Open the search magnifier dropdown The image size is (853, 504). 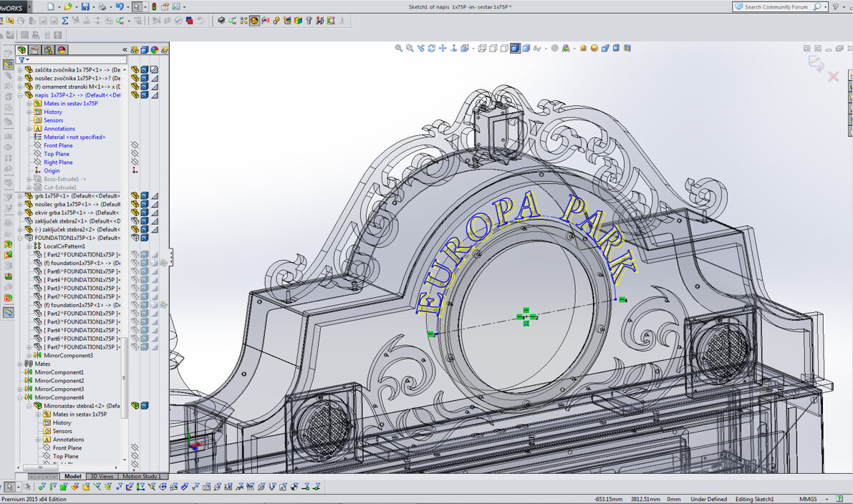tap(825, 7)
